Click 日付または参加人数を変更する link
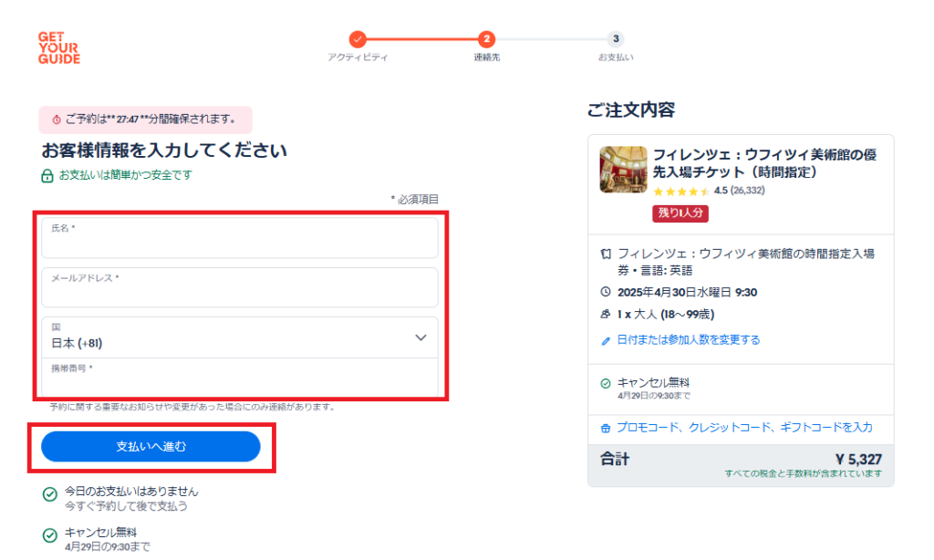934x560 pixels. (x=689, y=339)
